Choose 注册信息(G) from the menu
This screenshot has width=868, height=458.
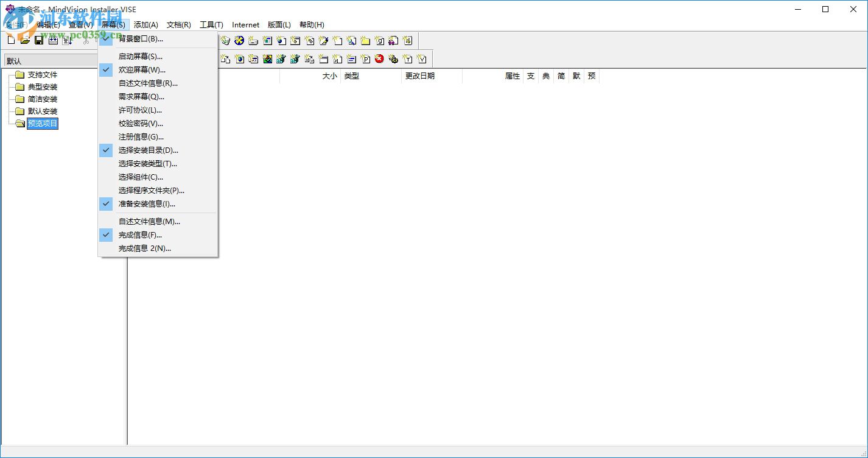158,137
